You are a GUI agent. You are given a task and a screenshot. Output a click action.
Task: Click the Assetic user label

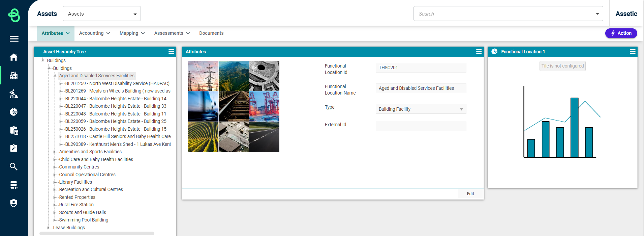tap(626, 14)
